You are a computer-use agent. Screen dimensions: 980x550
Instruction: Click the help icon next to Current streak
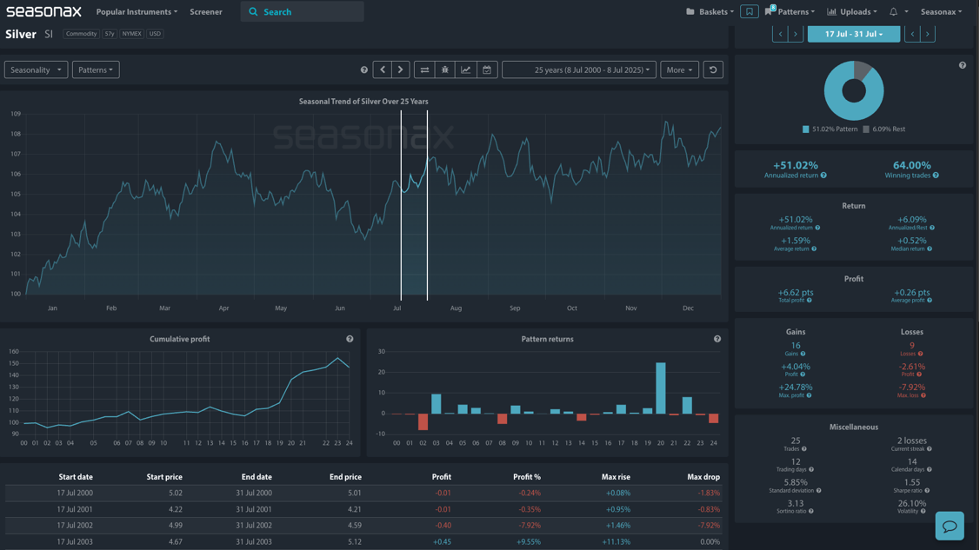pos(930,449)
